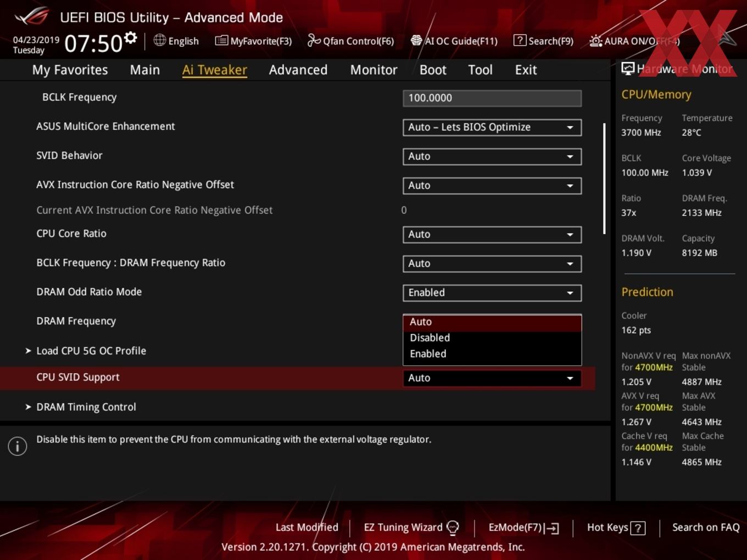Open time settings gear icon
The width and height of the screenshot is (747, 560).
(130, 38)
